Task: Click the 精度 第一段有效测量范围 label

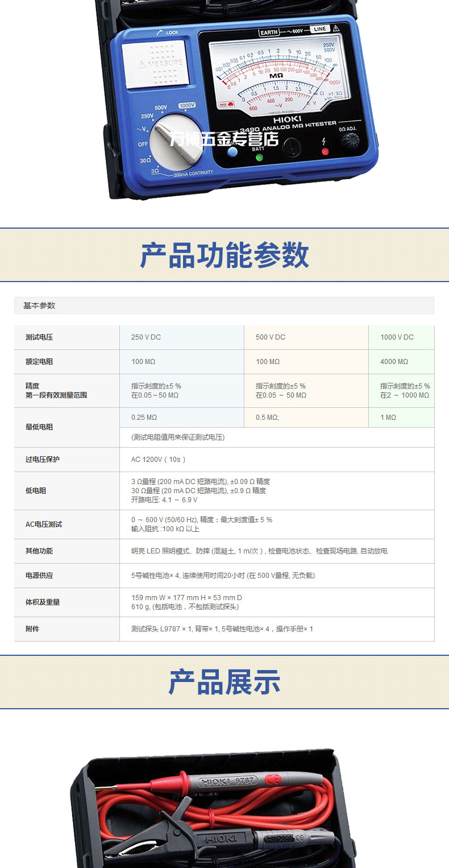Action: (56, 390)
